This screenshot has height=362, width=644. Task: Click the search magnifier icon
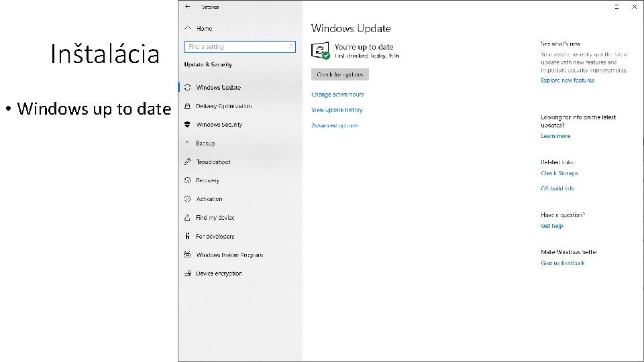[x=290, y=47]
